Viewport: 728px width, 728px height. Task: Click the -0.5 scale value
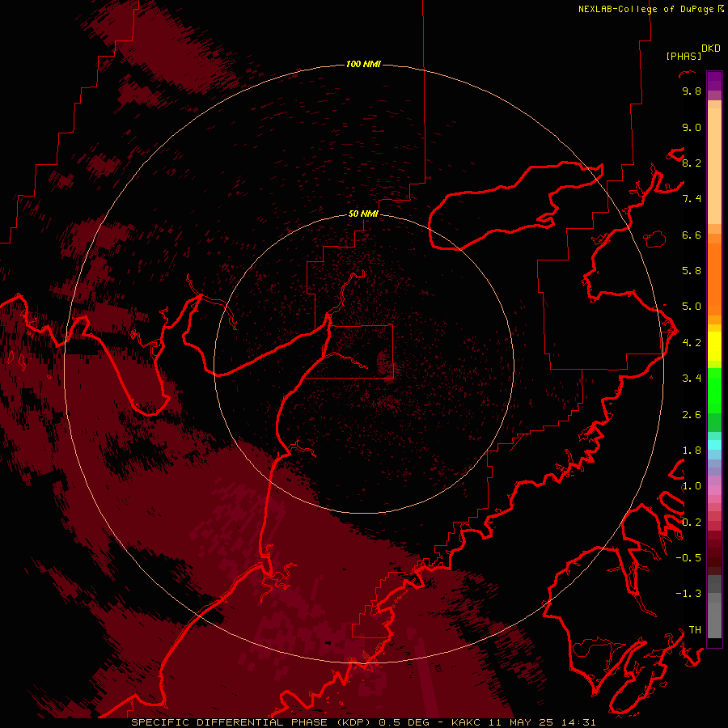pyautogui.click(x=688, y=558)
